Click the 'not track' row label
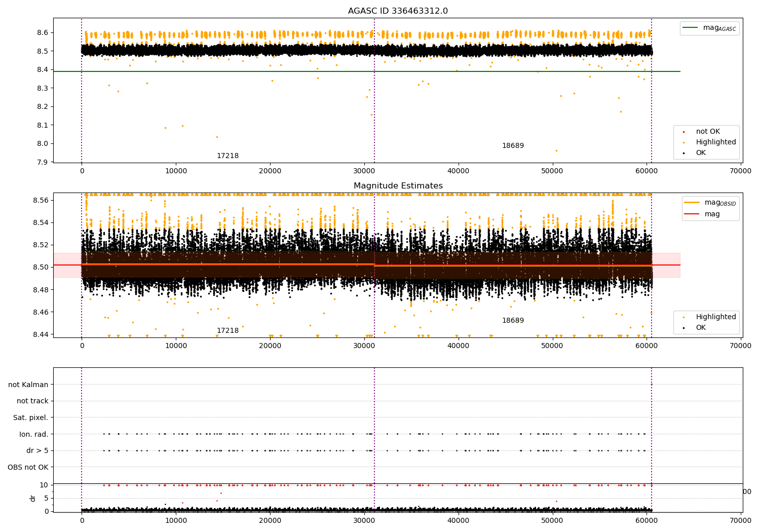Screen dimensions: 760x532 tap(32, 401)
